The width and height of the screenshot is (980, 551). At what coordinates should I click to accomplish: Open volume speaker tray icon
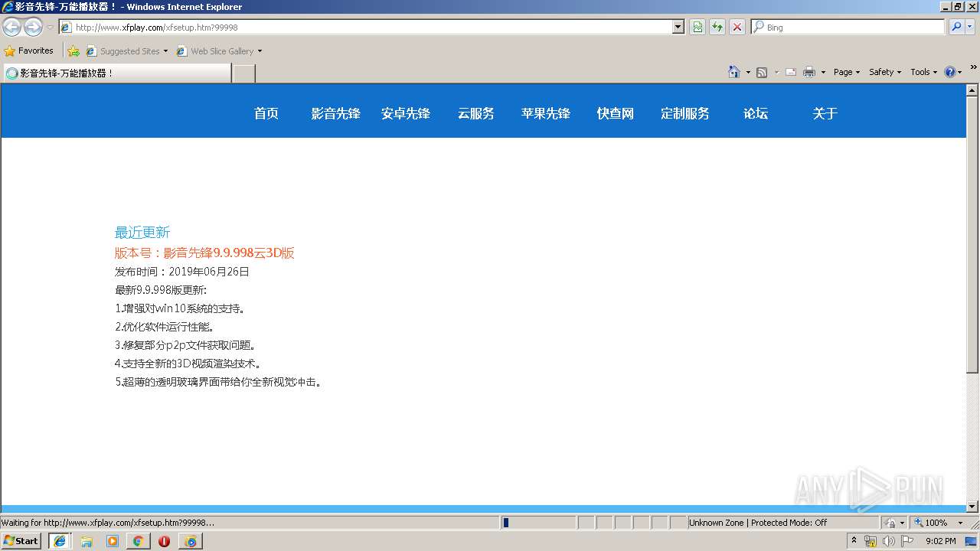point(888,541)
